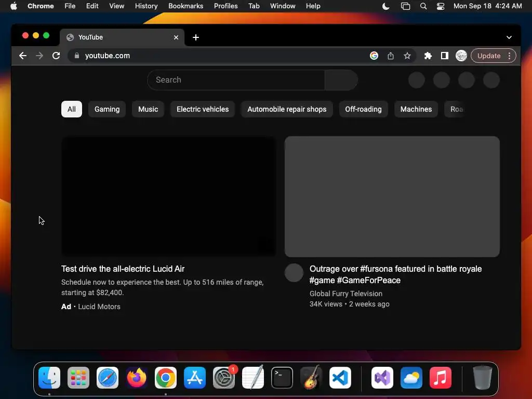Choose Automobile repair shops chip

[287, 109]
